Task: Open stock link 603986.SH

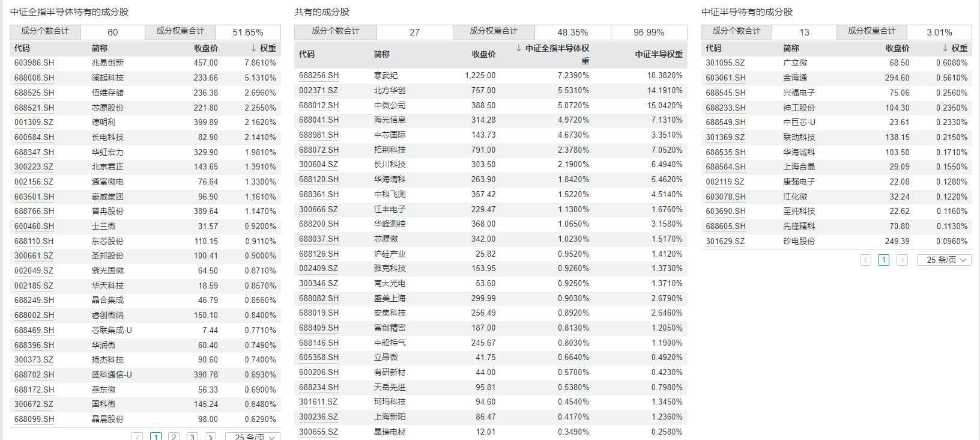Action: [x=34, y=63]
